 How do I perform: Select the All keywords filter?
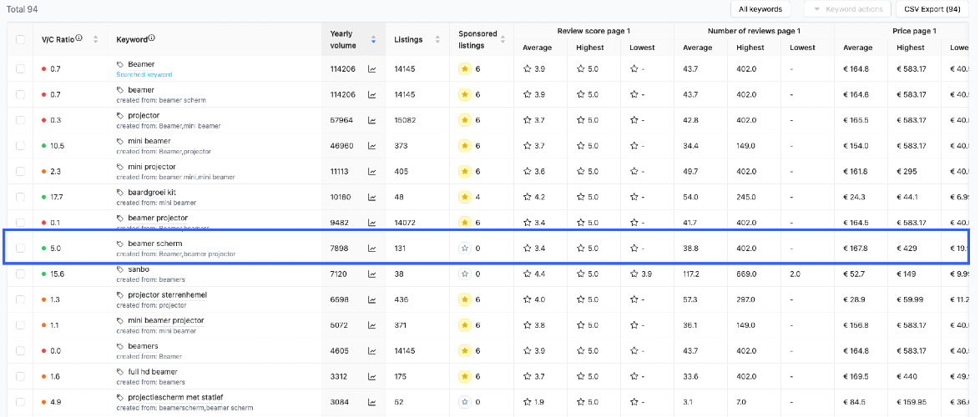(760, 8)
